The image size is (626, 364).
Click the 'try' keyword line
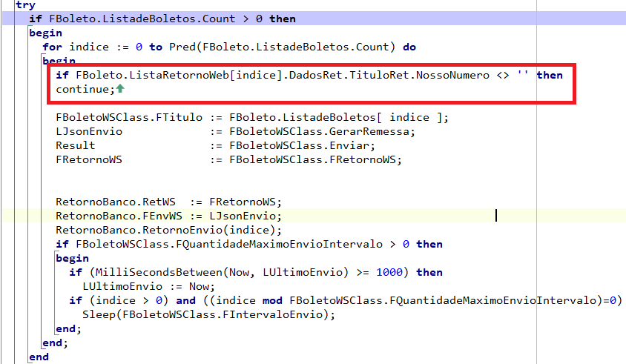point(25,4)
